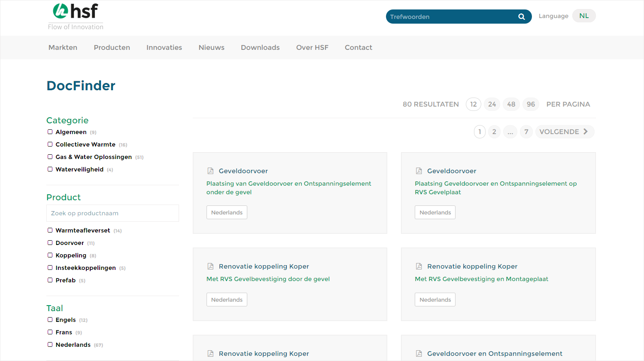
Task: Click PDF icon beside RVS Gevelplaat document
Action: [419, 171]
